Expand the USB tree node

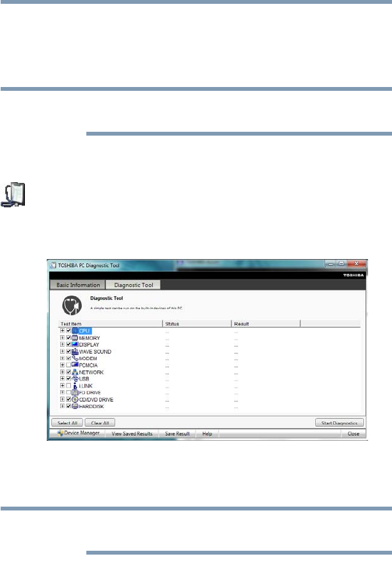pos(62,379)
